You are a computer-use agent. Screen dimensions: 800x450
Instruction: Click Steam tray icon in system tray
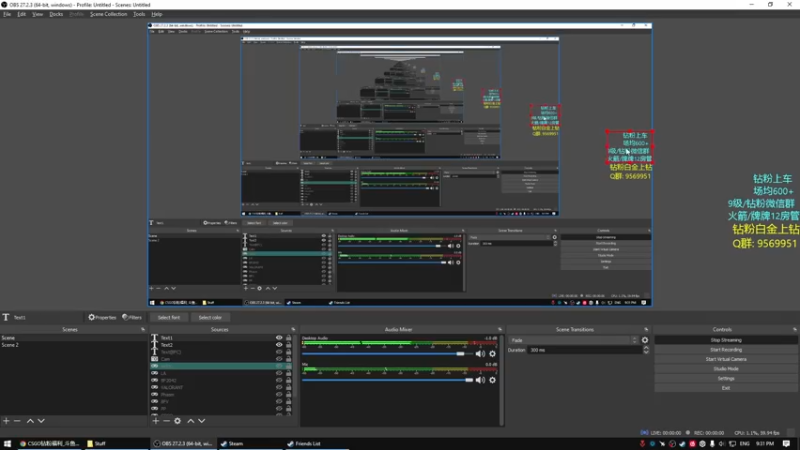(682, 444)
